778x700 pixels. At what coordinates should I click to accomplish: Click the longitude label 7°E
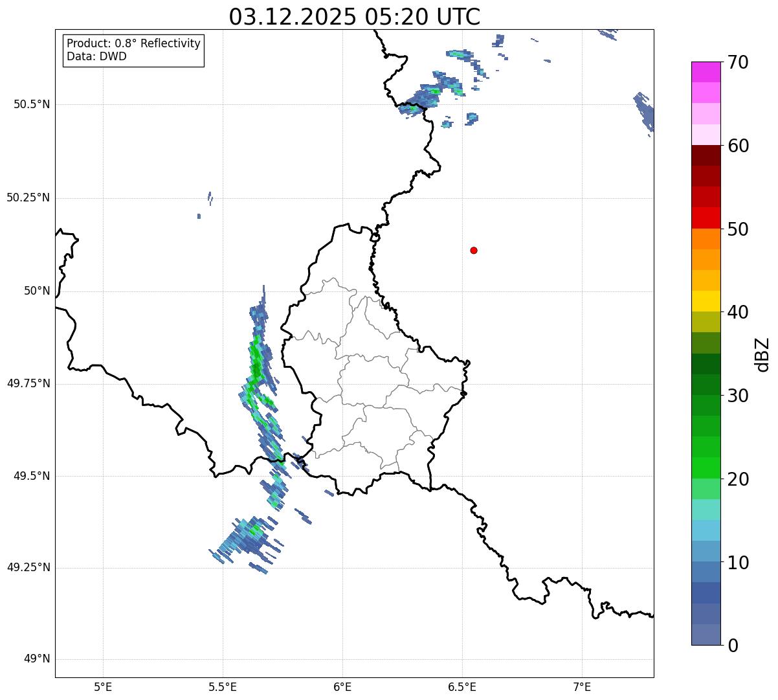[582, 686]
